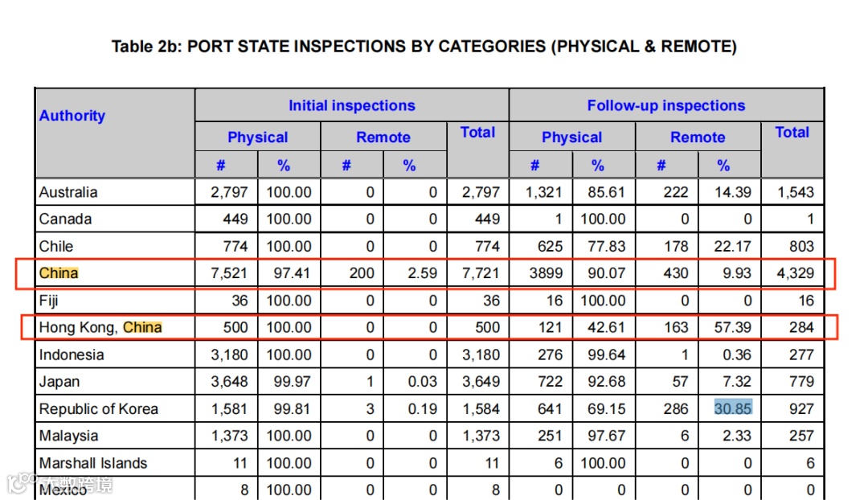Select China's 97.41 physical percentage cell
Image resolution: width=868 pixels, height=500 pixels.
(292, 273)
